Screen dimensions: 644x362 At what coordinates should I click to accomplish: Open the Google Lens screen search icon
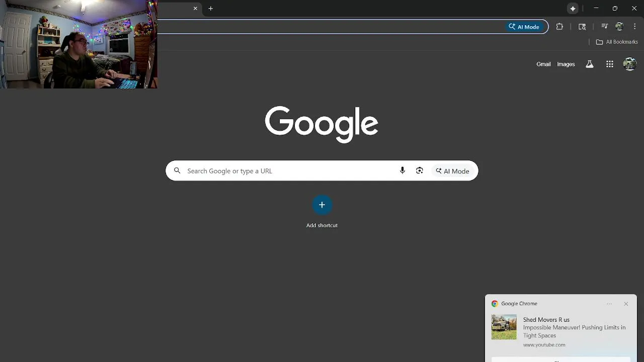[x=582, y=27]
